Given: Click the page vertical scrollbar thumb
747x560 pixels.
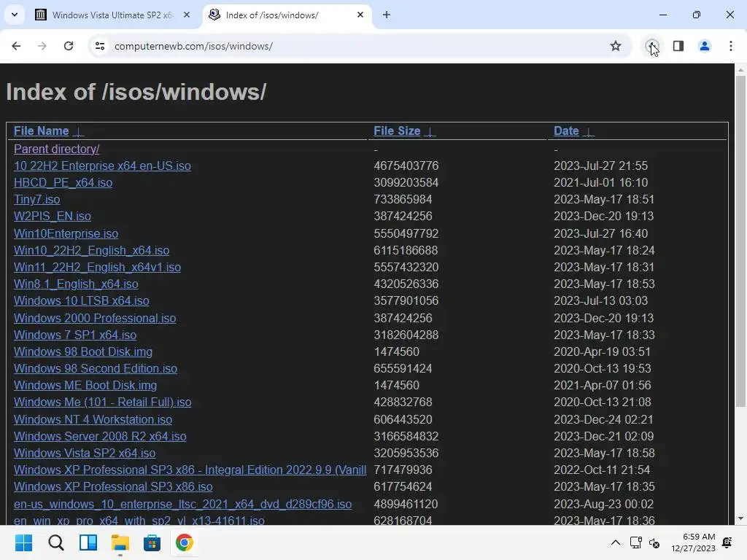Looking at the screenshot, I should click(741, 241).
